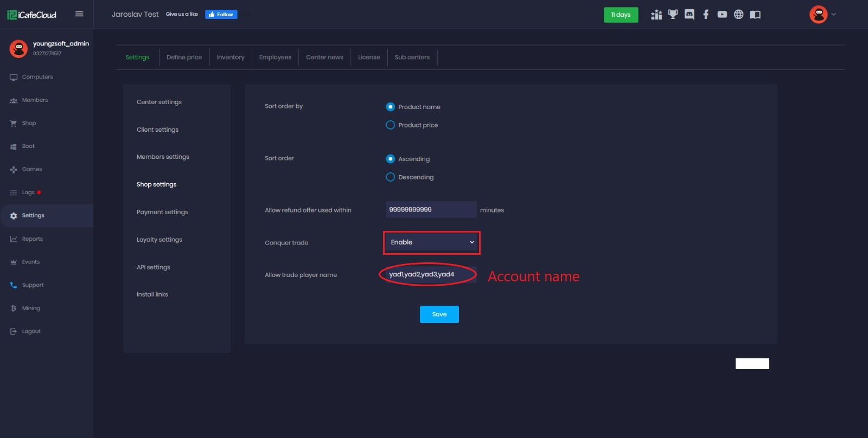Toggle the hamburger sidebar menu
The width and height of the screenshot is (868, 438).
point(79,14)
